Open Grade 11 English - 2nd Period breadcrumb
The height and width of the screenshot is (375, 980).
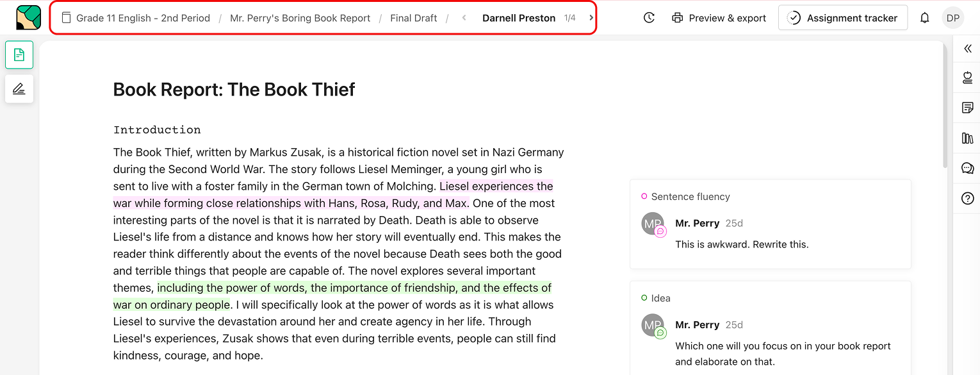tap(143, 18)
